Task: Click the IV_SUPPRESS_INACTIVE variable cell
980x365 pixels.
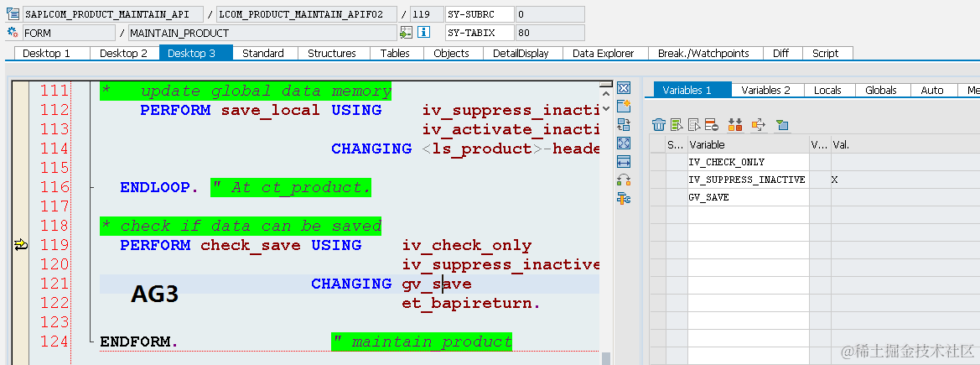Action: [x=748, y=180]
